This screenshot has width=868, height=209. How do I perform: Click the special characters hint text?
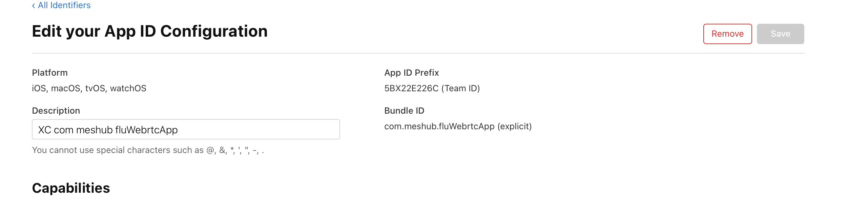tap(148, 150)
